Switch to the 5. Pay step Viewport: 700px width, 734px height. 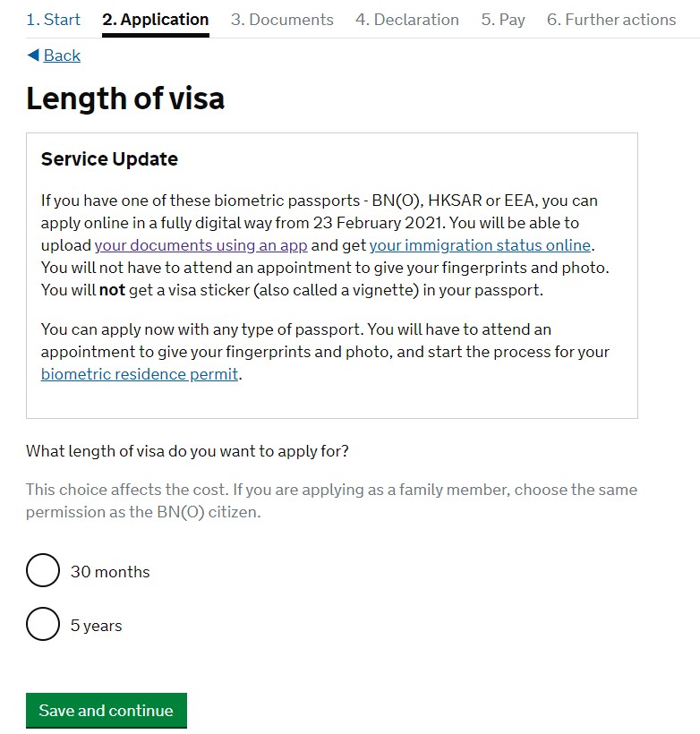[x=503, y=20]
